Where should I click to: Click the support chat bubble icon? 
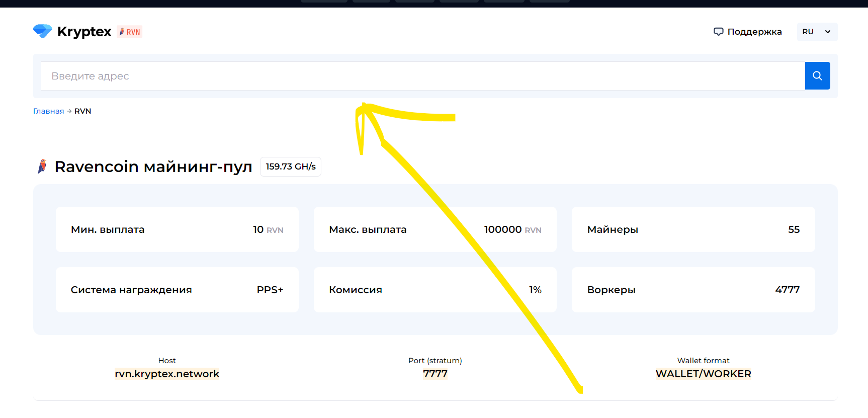[x=719, y=32]
